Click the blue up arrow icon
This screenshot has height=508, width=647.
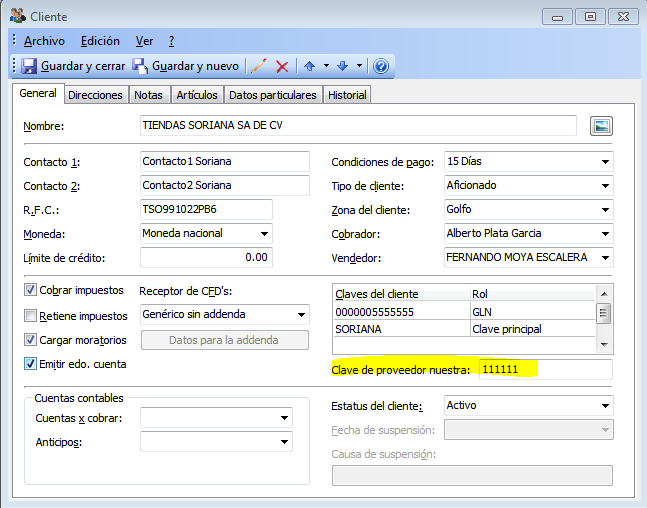309,66
